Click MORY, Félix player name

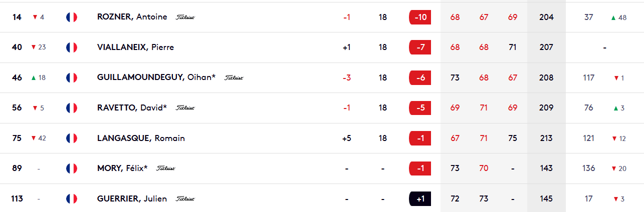(122, 168)
